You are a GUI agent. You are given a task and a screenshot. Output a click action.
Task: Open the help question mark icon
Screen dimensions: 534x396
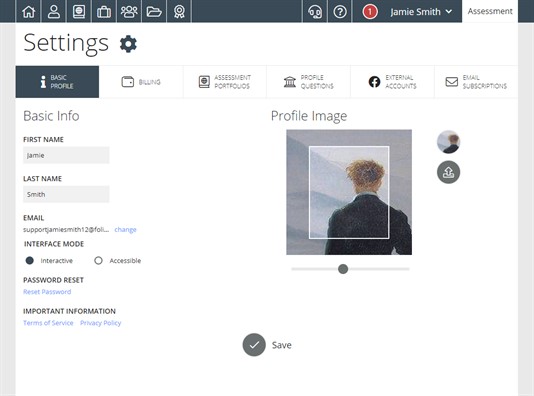(340, 12)
